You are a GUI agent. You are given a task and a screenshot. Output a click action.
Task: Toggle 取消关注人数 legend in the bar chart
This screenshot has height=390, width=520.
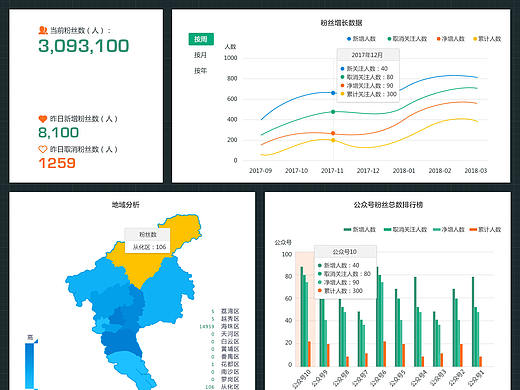[x=406, y=229]
